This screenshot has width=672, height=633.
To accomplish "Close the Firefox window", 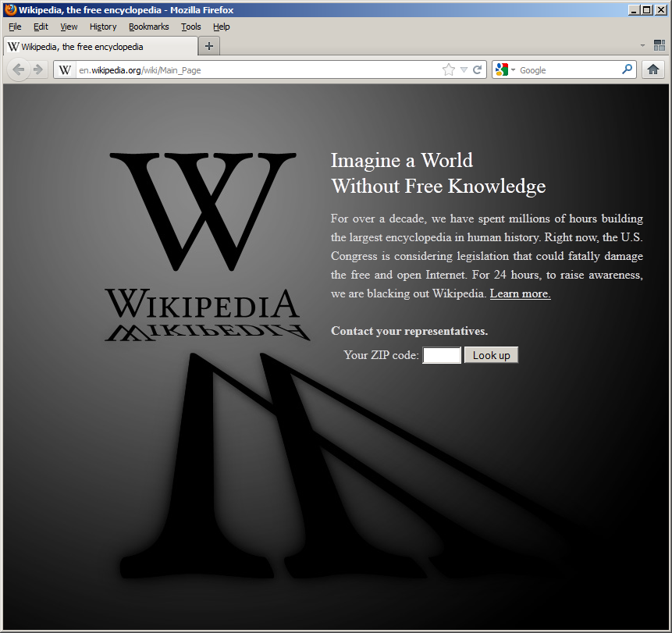I will [x=660, y=9].
